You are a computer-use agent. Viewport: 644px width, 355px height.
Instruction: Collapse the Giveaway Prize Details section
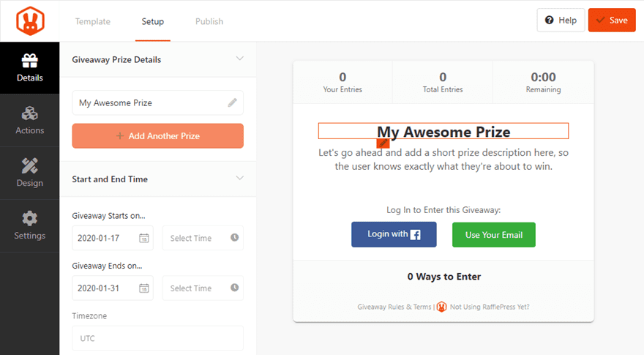[239, 59]
